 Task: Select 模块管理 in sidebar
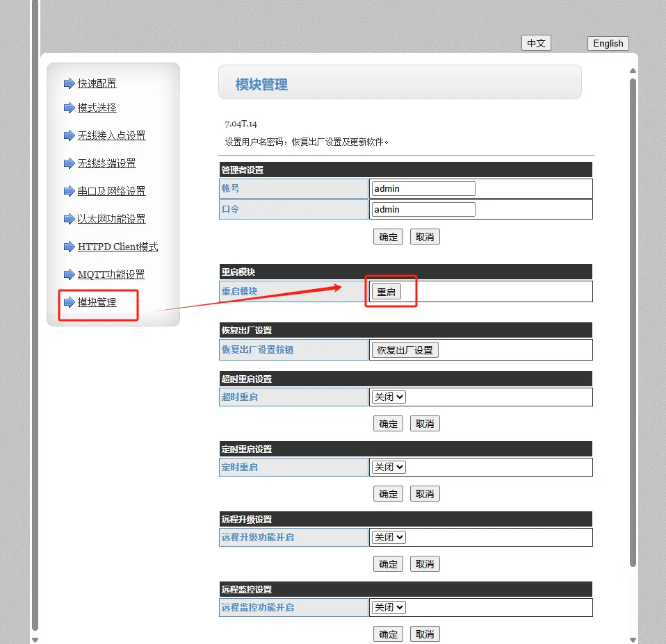click(x=97, y=302)
